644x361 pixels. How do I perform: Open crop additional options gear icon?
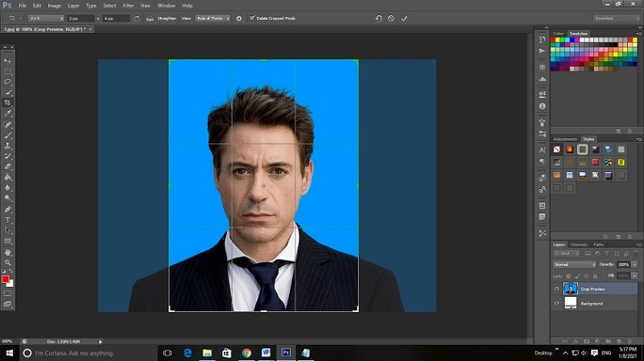tap(239, 18)
